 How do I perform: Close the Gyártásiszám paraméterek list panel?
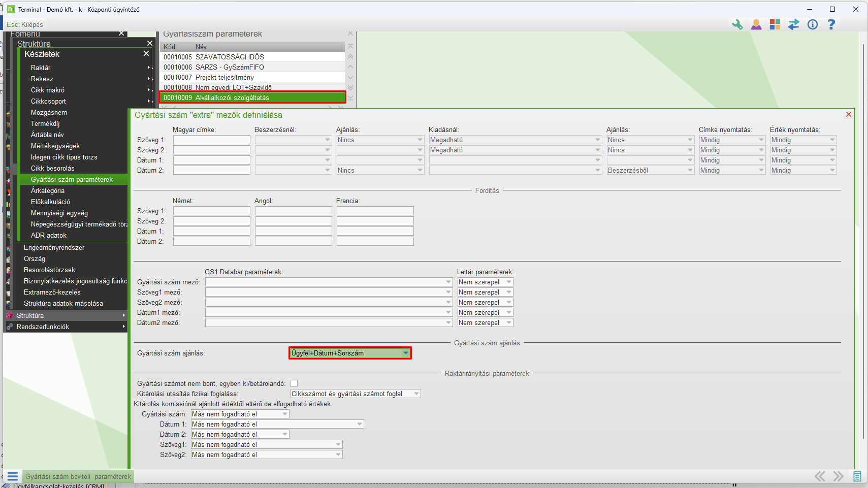pos(350,34)
